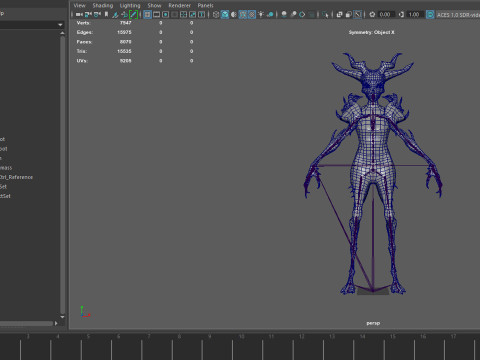Open the Camera Attributes icon
Viewport: 480px width, 360px height.
pos(97,14)
